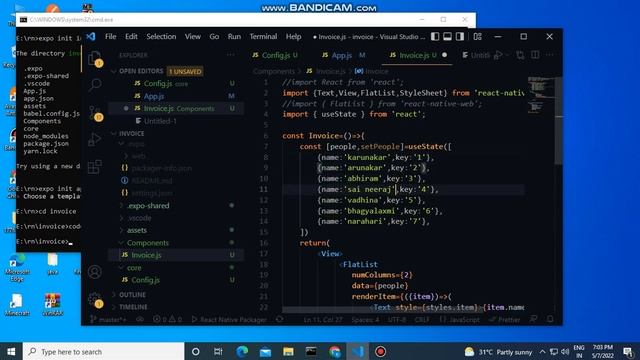Open App.js in Open Editors list

click(176, 96)
